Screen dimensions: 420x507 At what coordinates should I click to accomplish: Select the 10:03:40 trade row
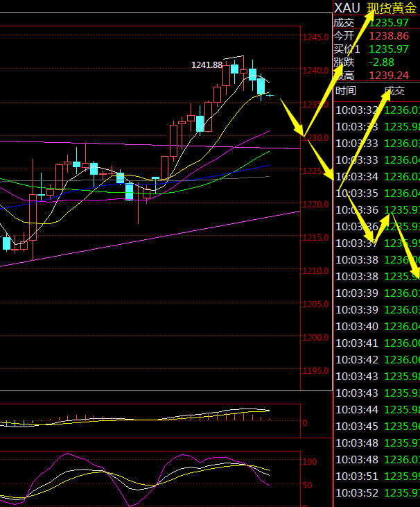tap(377, 326)
